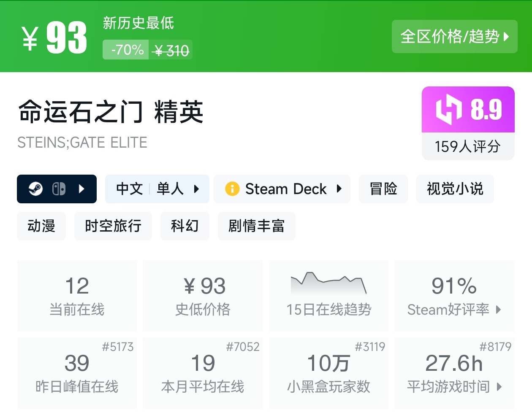Select the 时空旅行 tag
The width and height of the screenshot is (532, 418).
[x=113, y=226]
